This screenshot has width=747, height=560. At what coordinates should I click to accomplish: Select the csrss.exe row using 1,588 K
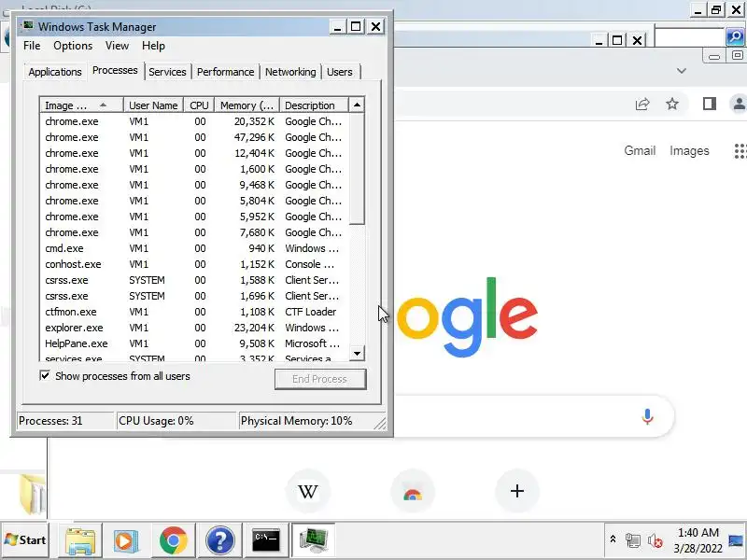194,280
